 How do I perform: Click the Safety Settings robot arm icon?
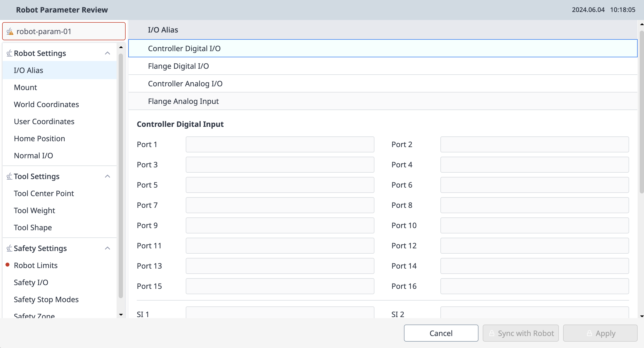[x=9, y=248]
